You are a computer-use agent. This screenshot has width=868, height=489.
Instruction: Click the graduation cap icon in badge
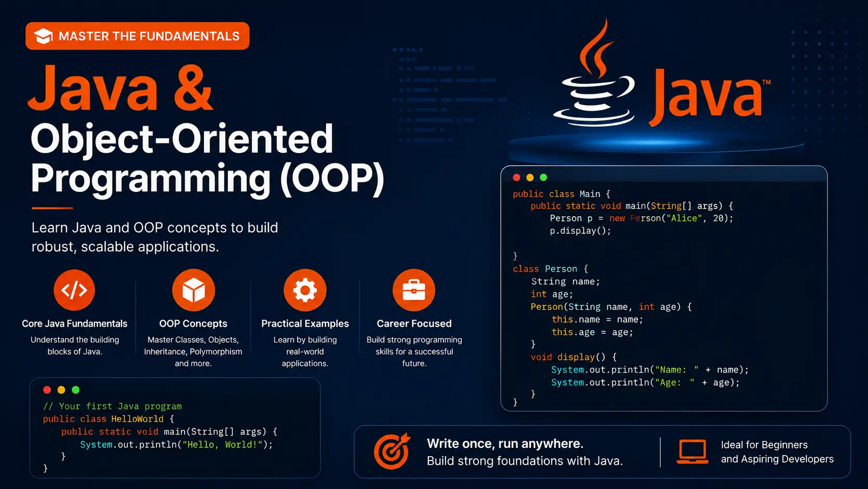[44, 36]
